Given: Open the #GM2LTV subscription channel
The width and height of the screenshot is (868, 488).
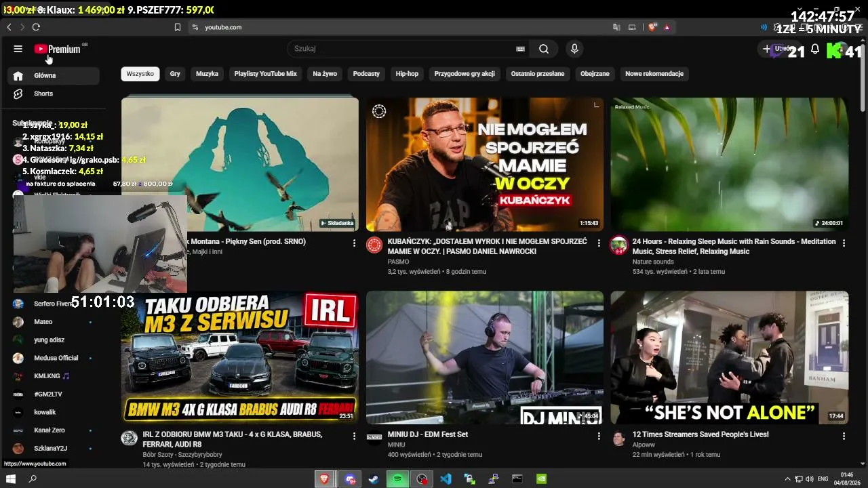Looking at the screenshot, I should tap(54, 394).
